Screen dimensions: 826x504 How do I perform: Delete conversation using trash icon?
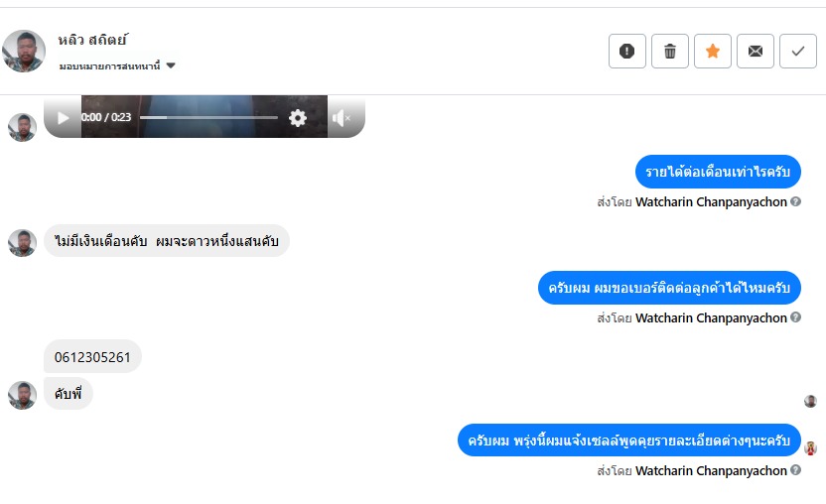(x=669, y=51)
